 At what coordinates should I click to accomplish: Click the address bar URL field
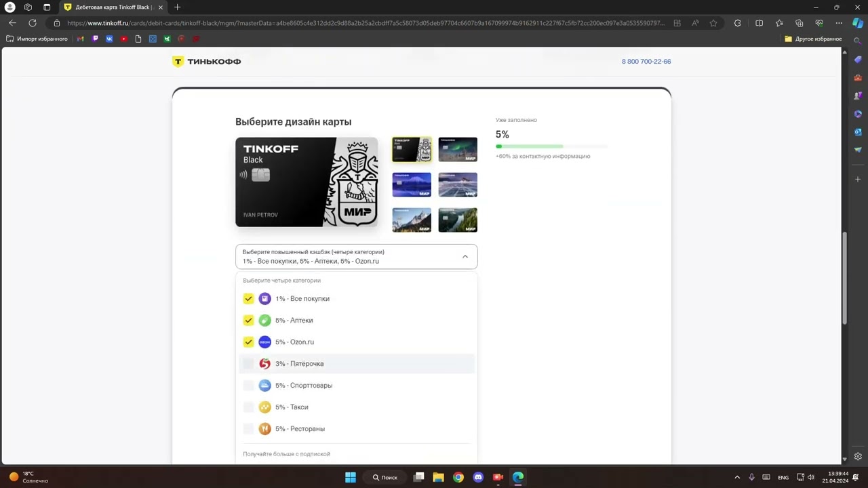point(366,23)
